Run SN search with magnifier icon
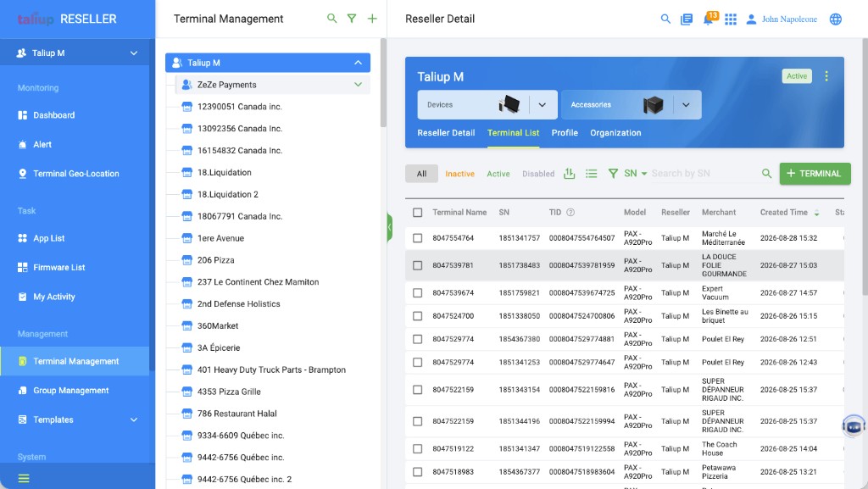This screenshot has width=868, height=489. click(766, 174)
